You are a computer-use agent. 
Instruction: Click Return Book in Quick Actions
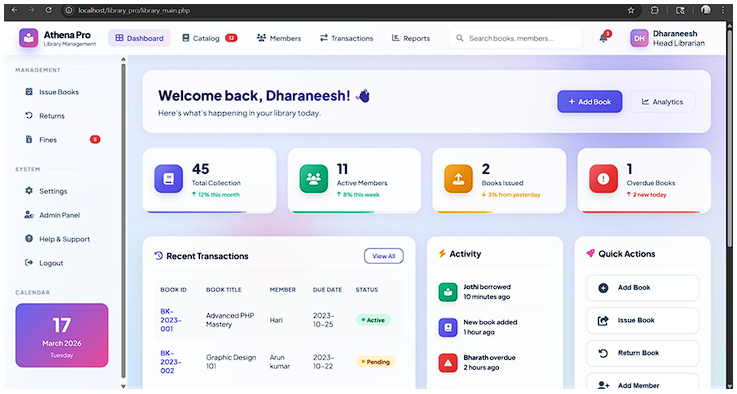click(643, 353)
